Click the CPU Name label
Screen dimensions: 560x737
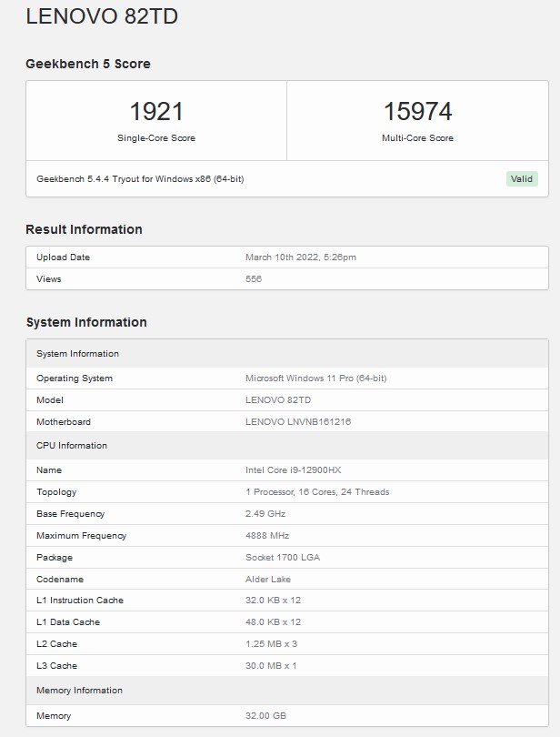(49, 470)
